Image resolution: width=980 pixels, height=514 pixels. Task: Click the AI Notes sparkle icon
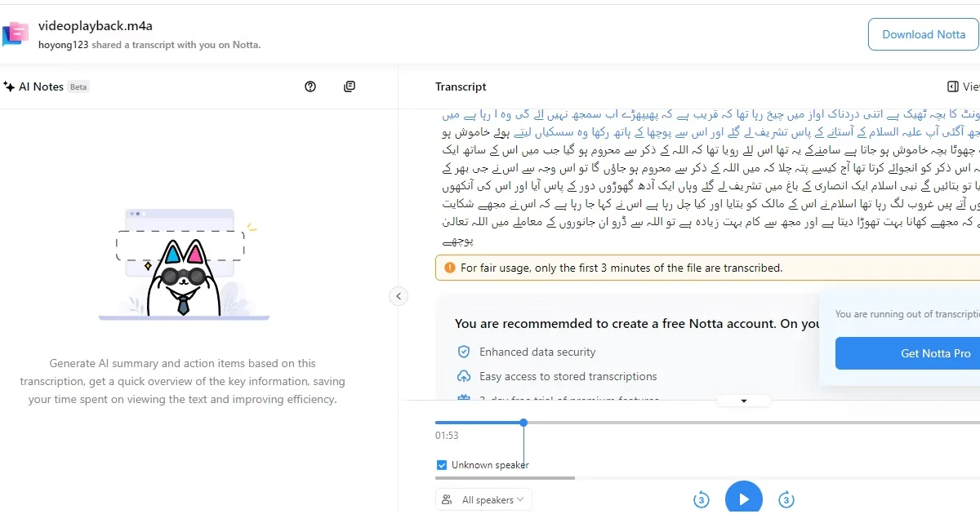point(9,86)
